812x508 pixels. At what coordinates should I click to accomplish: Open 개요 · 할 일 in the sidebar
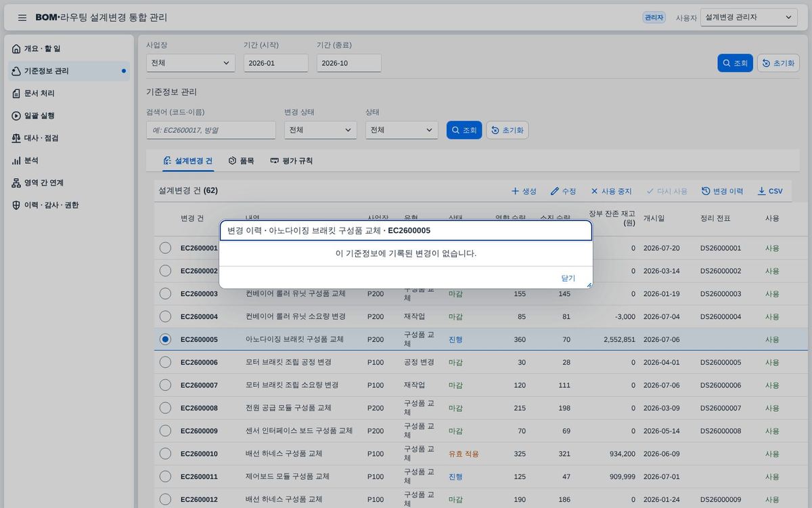tap(69, 49)
